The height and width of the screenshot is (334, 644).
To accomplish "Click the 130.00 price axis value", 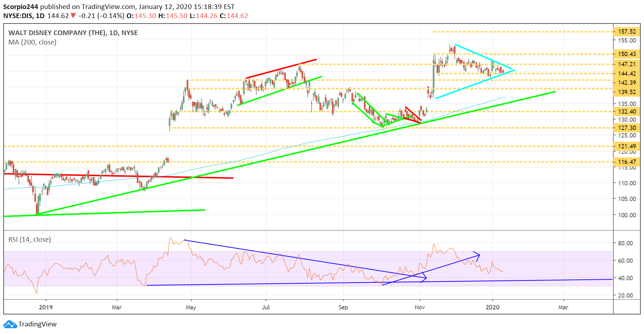I will pyautogui.click(x=627, y=120).
